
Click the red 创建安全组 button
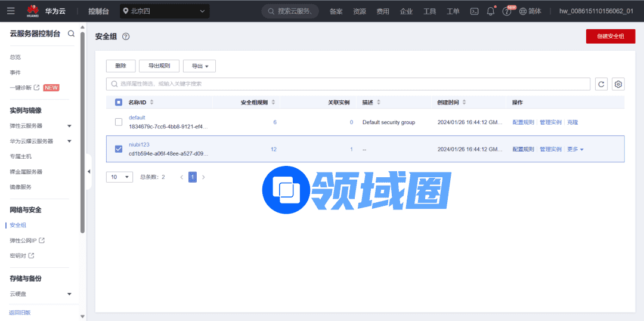click(610, 36)
